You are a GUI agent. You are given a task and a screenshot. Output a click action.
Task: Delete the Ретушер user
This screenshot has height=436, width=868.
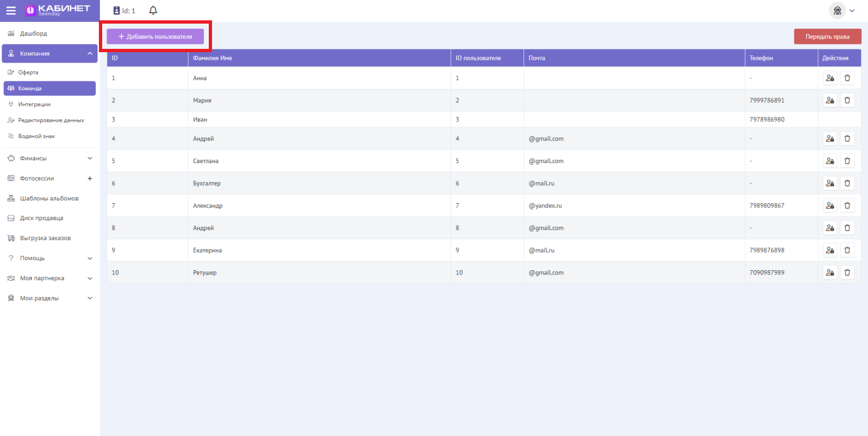click(x=847, y=272)
